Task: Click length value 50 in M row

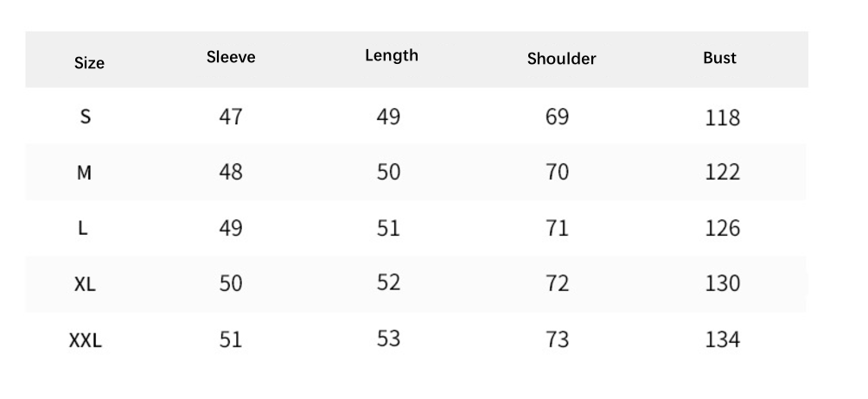Action: click(x=388, y=172)
